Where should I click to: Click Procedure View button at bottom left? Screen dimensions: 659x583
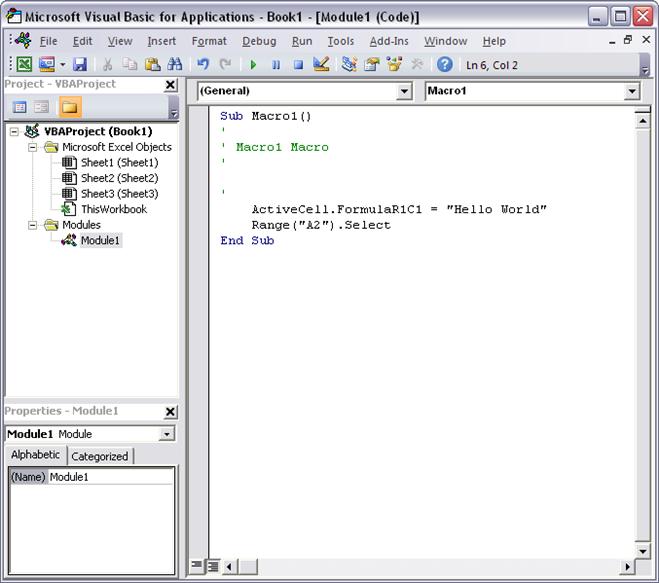(196, 566)
